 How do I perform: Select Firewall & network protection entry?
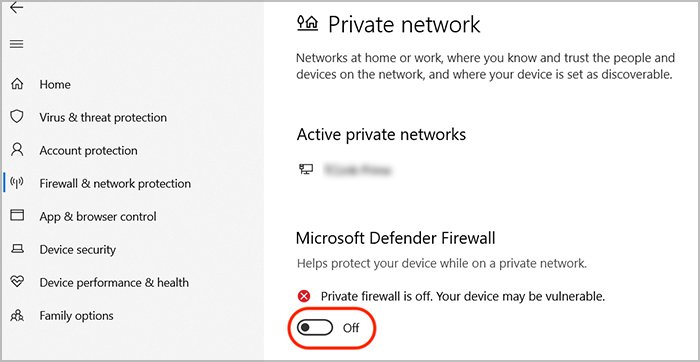[x=115, y=183]
